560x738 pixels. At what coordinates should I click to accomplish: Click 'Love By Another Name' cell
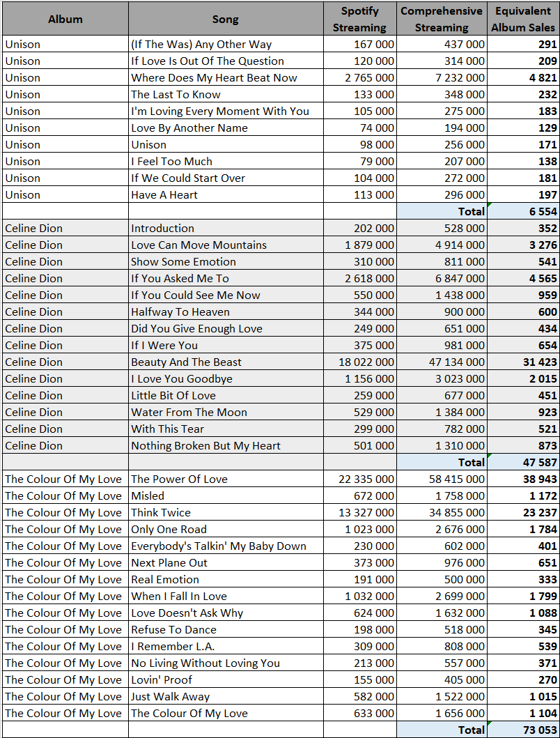click(226, 128)
